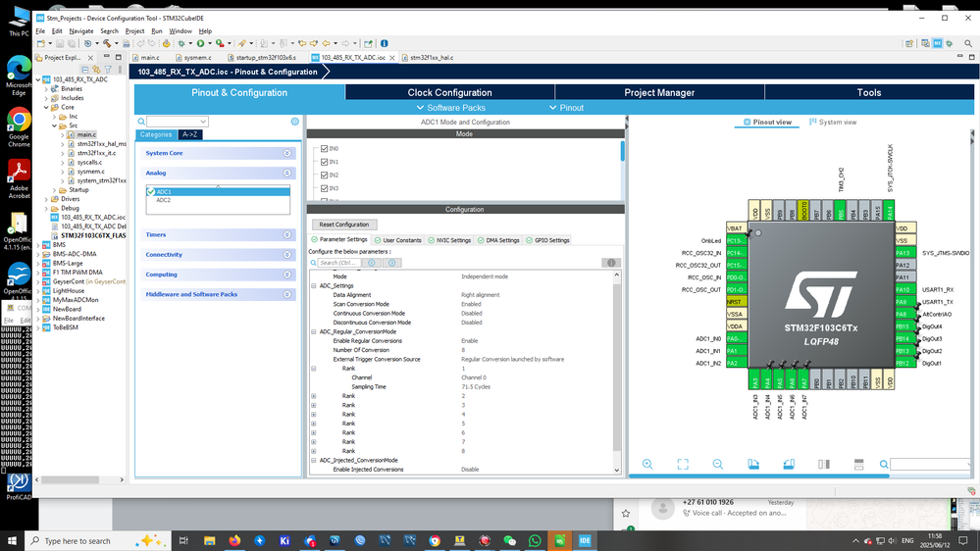Open the Navigate menu
Screen dimensions: 980x551
click(x=81, y=30)
